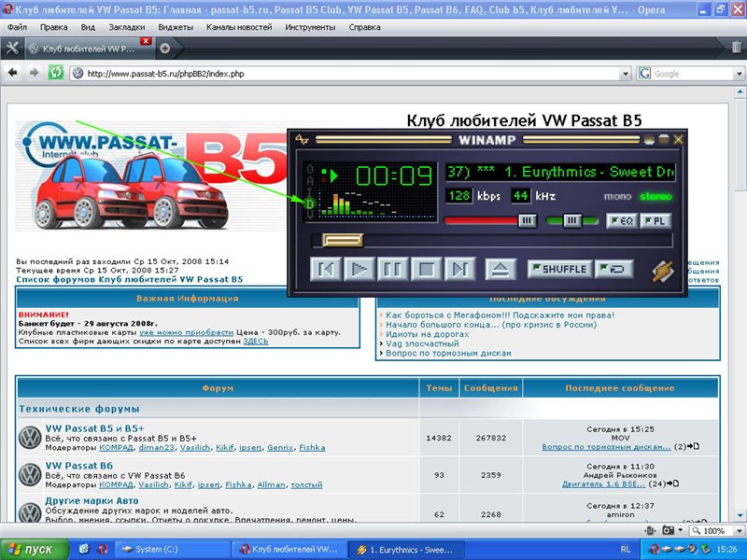Click Winamp lightning bolt logo icon
The height and width of the screenshot is (560, 747).
(663, 271)
